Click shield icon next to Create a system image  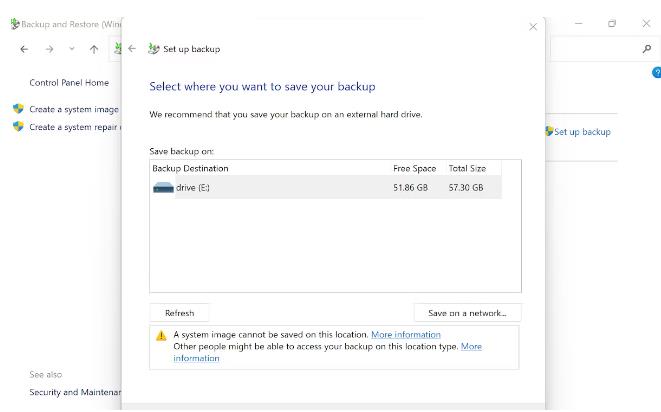coord(18,109)
